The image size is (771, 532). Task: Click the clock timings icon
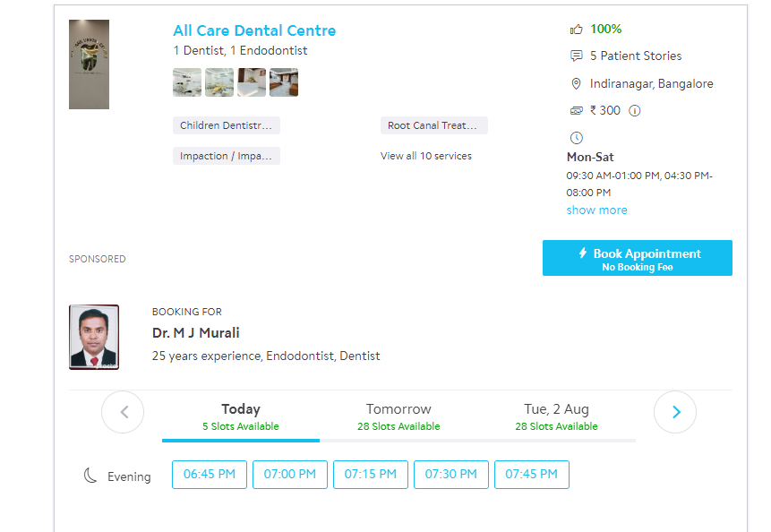577,138
